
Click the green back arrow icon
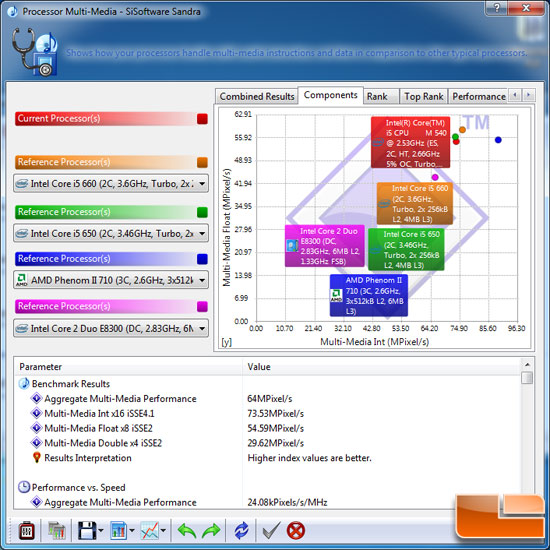tap(187, 531)
